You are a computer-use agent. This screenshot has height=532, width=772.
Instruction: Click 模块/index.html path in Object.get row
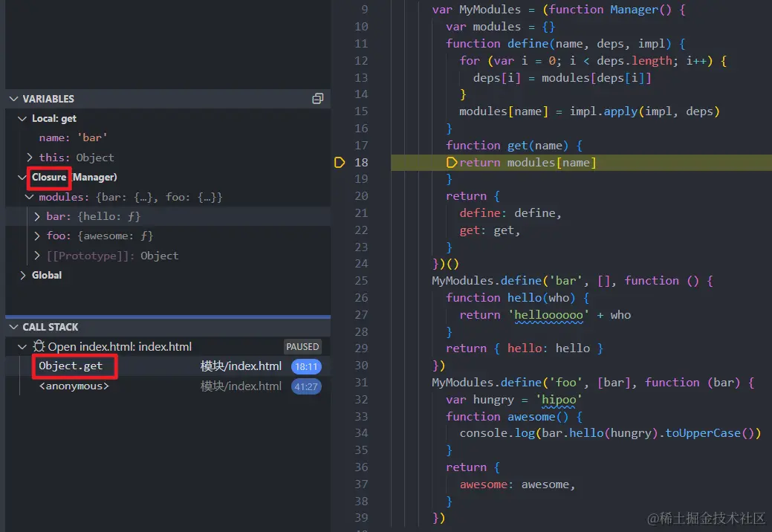(241, 366)
